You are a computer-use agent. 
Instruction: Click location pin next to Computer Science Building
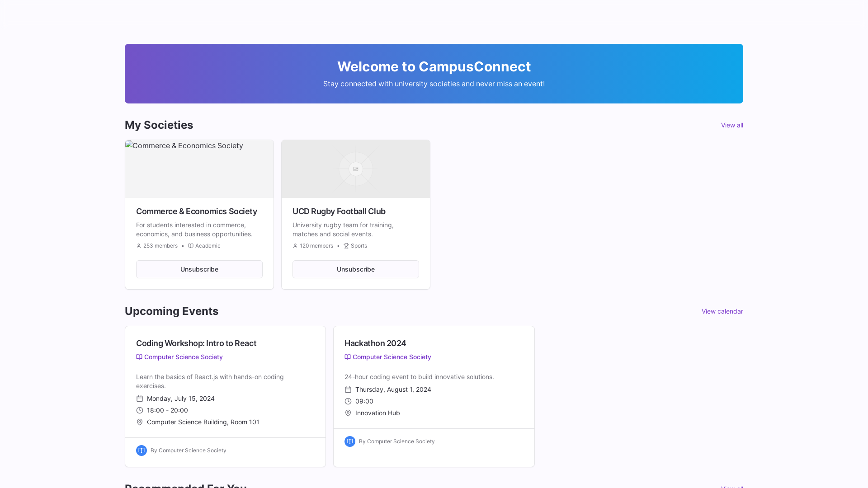(140, 422)
